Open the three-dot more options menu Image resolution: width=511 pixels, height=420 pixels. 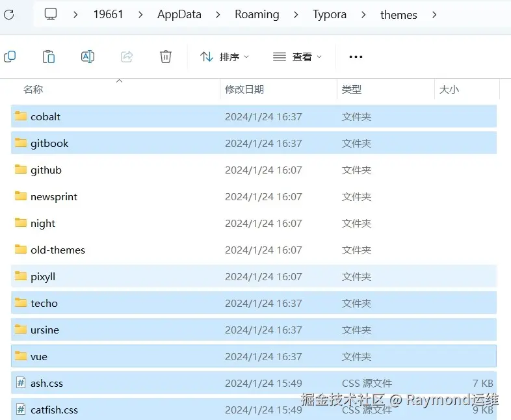coord(356,57)
